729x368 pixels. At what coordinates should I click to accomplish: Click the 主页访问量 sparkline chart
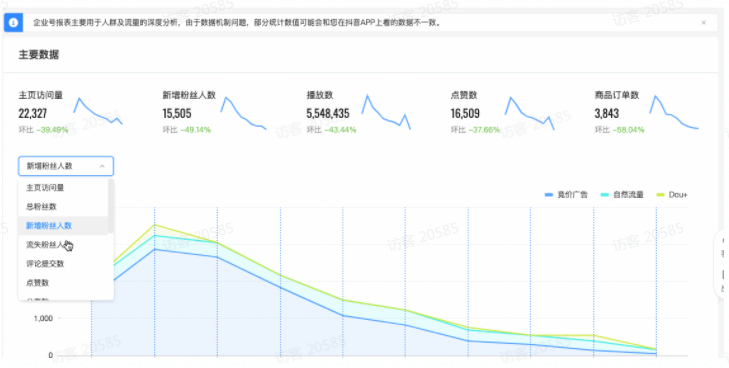(98, 112)
